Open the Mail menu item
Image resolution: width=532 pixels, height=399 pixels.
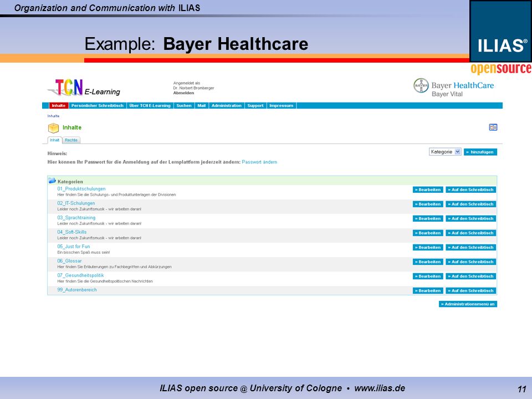(202, 105)
